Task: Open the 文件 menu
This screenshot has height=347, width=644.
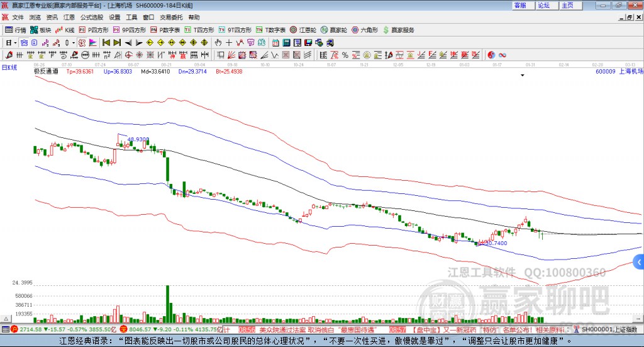Action: pyautogui.click(x=18, y=17)
